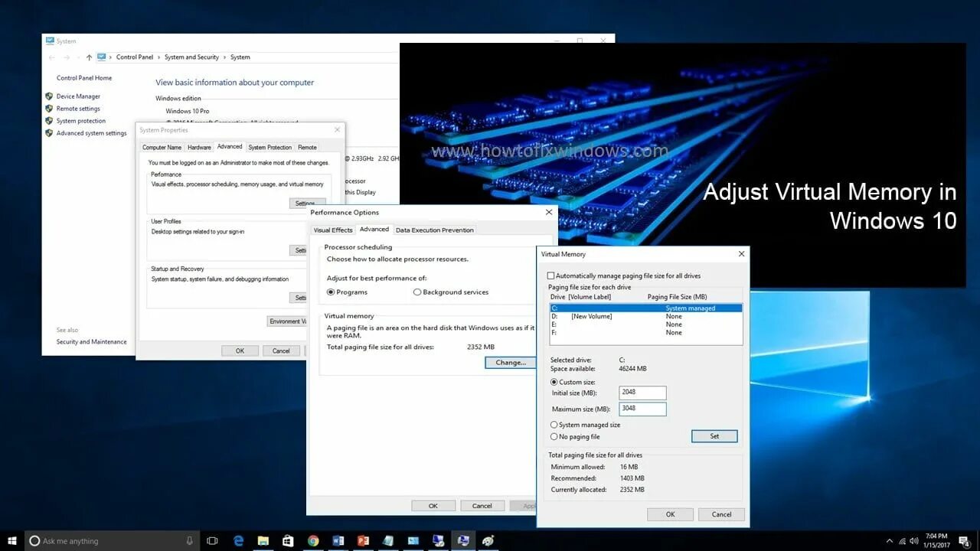
Task: Open Remote settings link
Action: pos(78,109)
